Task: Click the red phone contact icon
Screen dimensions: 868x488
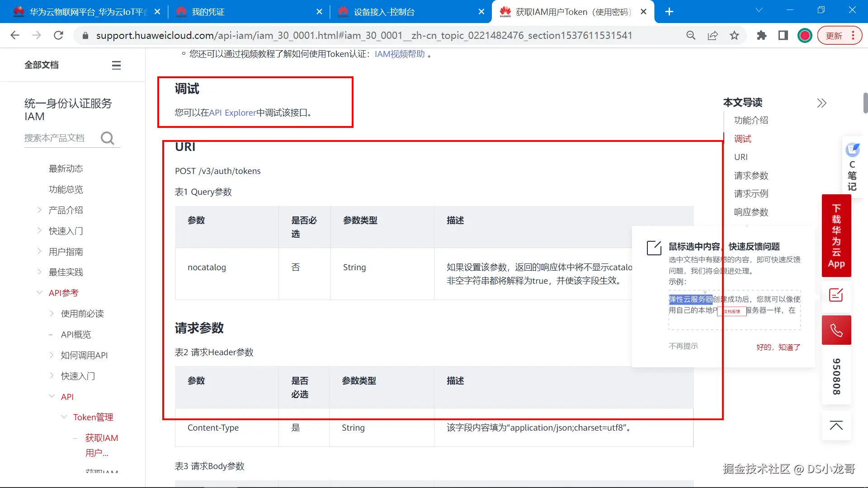Action: point(836,330)
